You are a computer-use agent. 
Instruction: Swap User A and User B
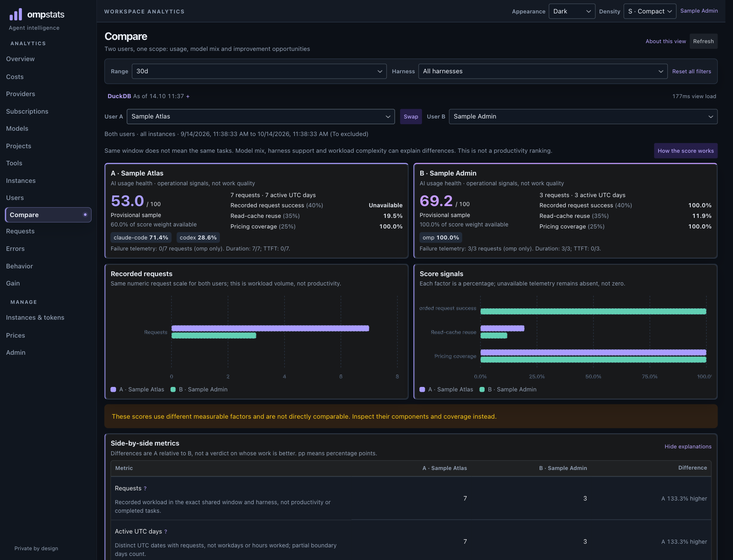tap(411, 116)
